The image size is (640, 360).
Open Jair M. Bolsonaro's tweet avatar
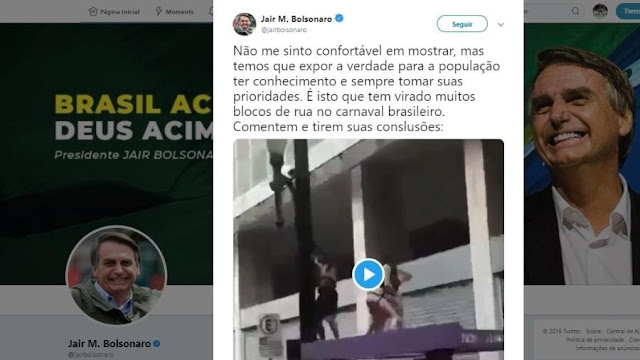[244, 24]
